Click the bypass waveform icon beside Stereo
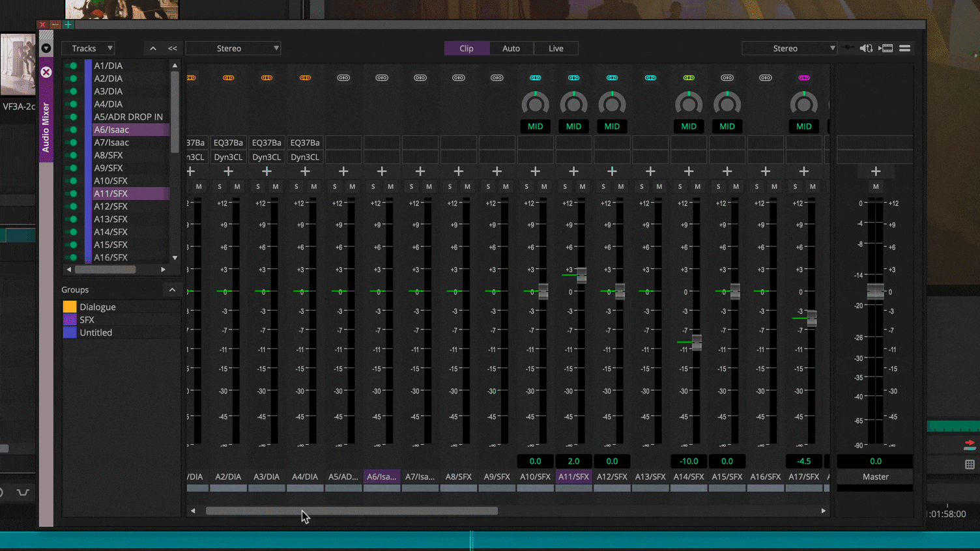980x551 pixels. 847,48
